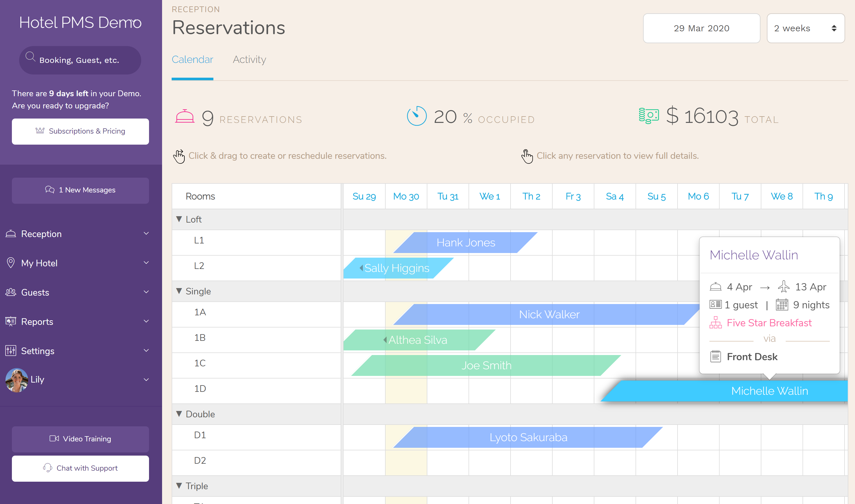Click the messages chat bubble icon

[49, 190]
